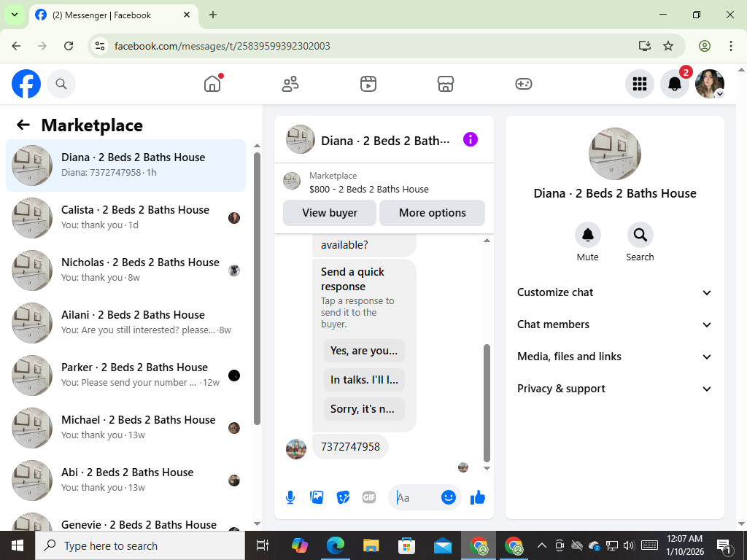Click the voice clip microphone icon
This screenshot has width=747, height=560.
290,497
